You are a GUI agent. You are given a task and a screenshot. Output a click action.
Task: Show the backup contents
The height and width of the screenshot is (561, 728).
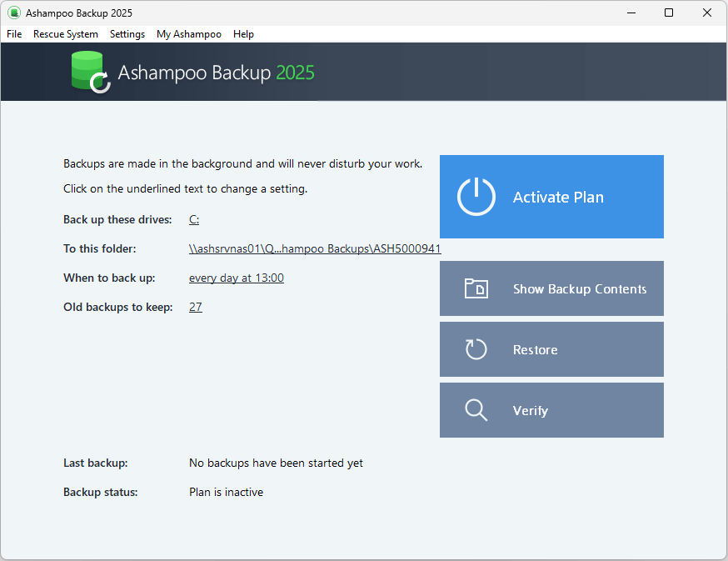tap(551, 288)
